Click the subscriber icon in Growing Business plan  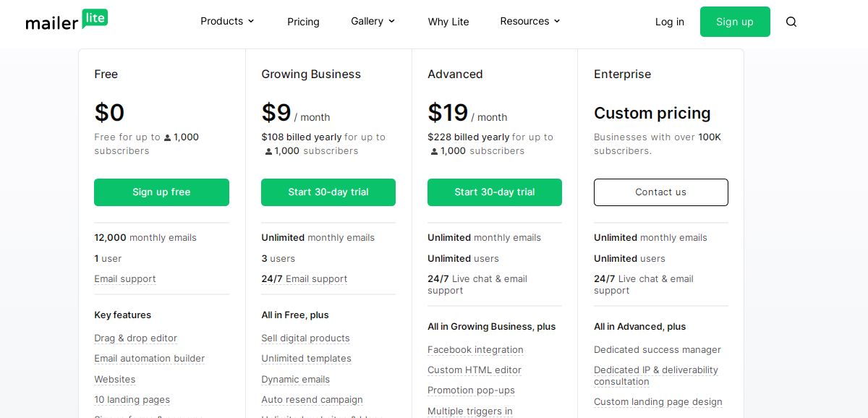pos(268,151)
